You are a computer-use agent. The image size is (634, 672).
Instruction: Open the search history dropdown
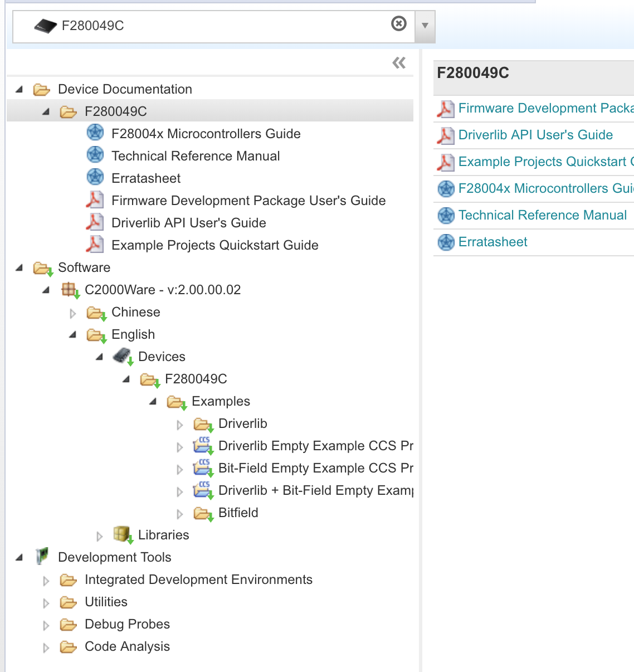coord(425,26)
